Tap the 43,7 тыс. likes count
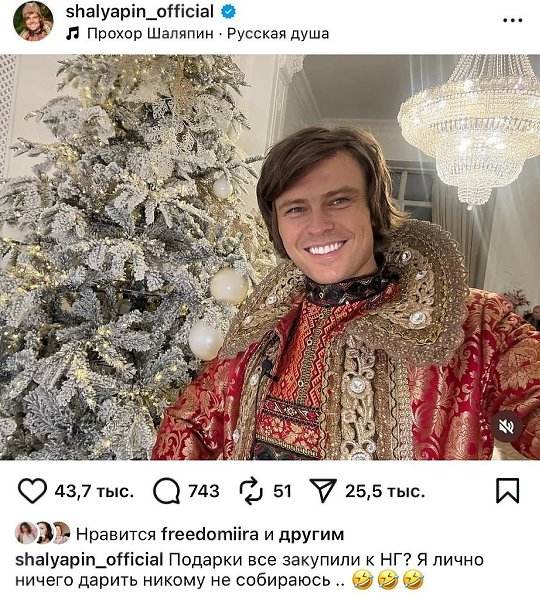The image size is (540, 600). tap(94, 491)
